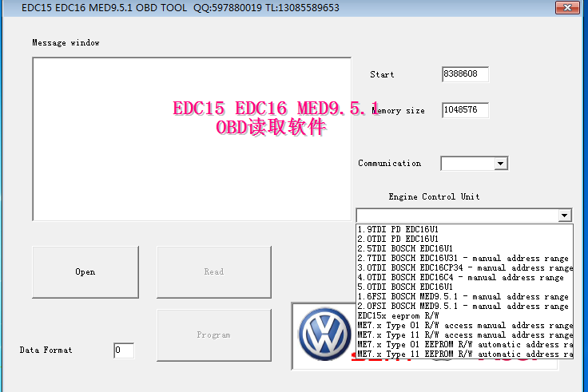Click inside the Message window text area
Image resolution: width=588 pixels, height=392 pixels.
192,139
